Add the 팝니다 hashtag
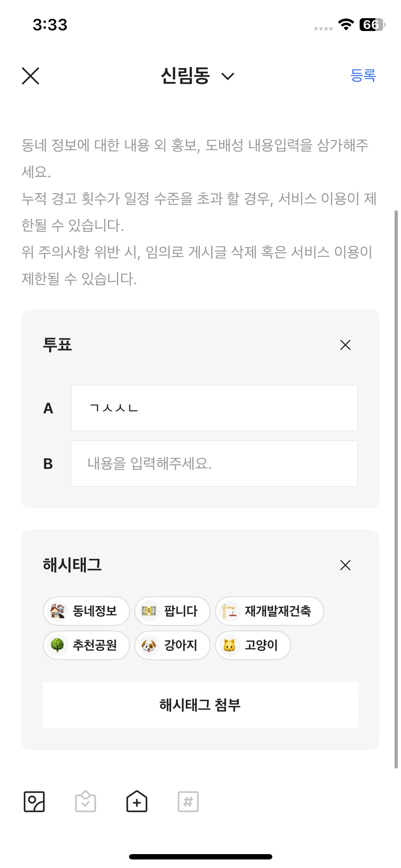 click(x=172, y=611)
